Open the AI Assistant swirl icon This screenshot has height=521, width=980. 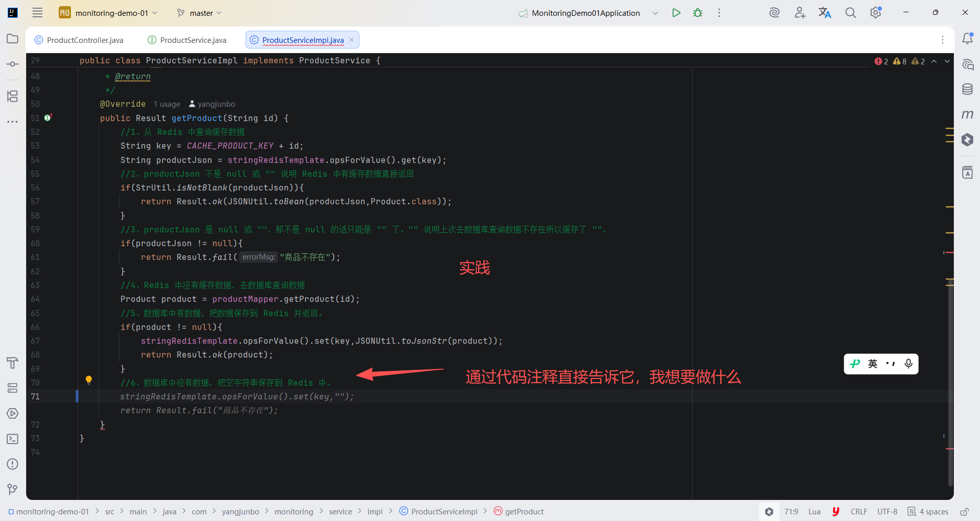pyautogui.click(x=774, y=13)
